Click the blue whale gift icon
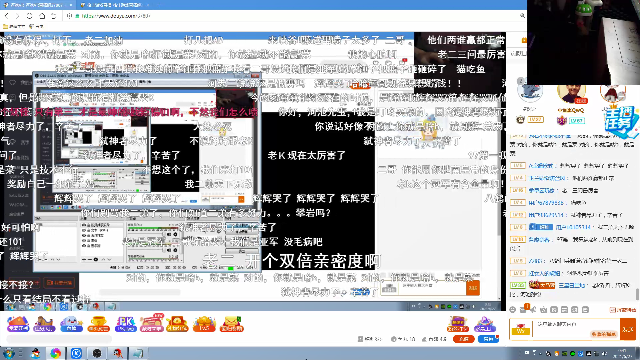This screenshot has height=360, width=640. coord(71,324)
